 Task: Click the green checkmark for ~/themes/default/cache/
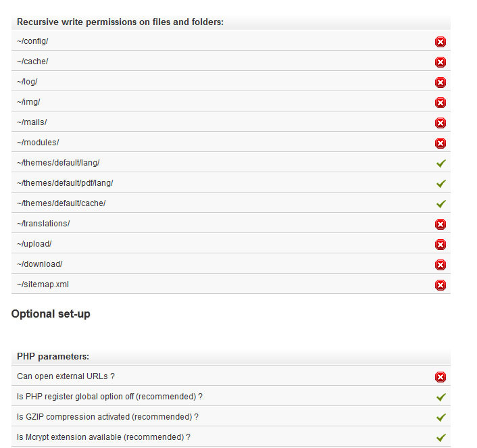click(441, 203)
